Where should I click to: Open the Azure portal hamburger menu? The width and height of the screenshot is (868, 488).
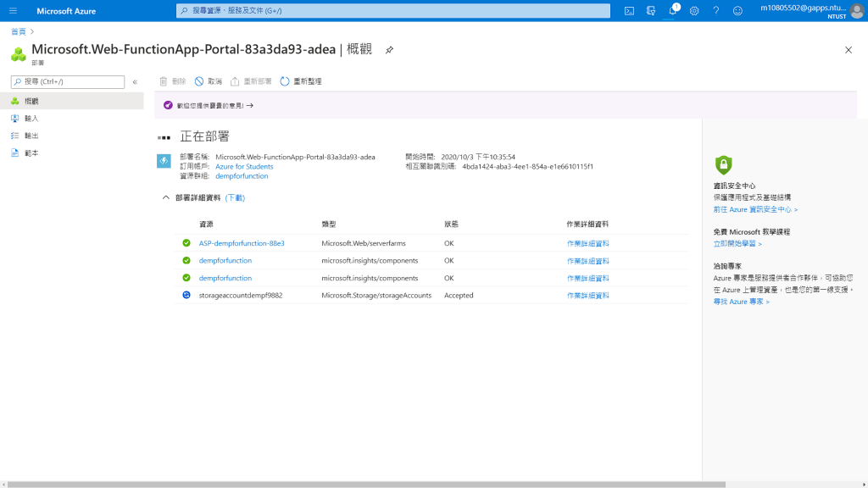click(13, 10)
